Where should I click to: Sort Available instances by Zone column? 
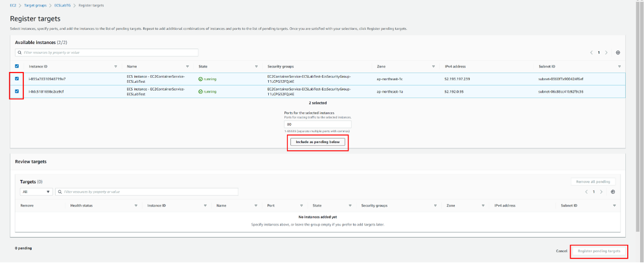tap(432, 66)
